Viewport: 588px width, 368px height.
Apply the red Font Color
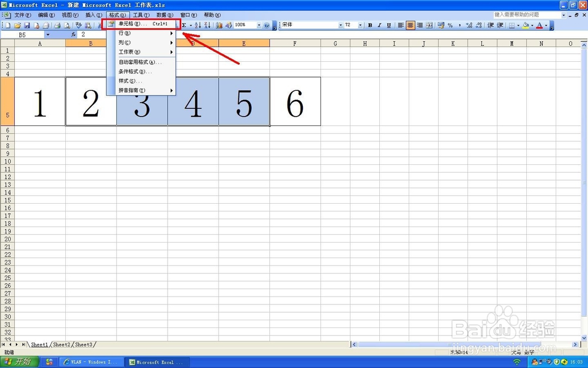(x=540, y=25)
